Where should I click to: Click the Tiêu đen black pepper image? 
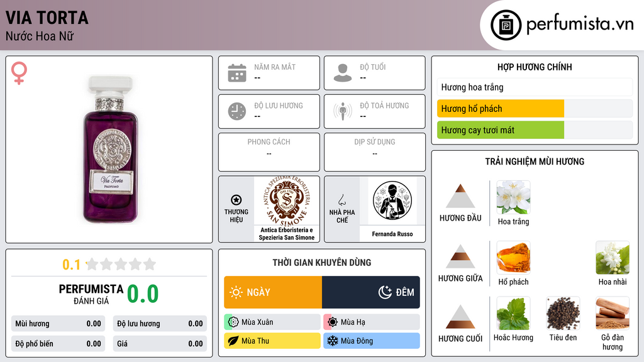563,314
